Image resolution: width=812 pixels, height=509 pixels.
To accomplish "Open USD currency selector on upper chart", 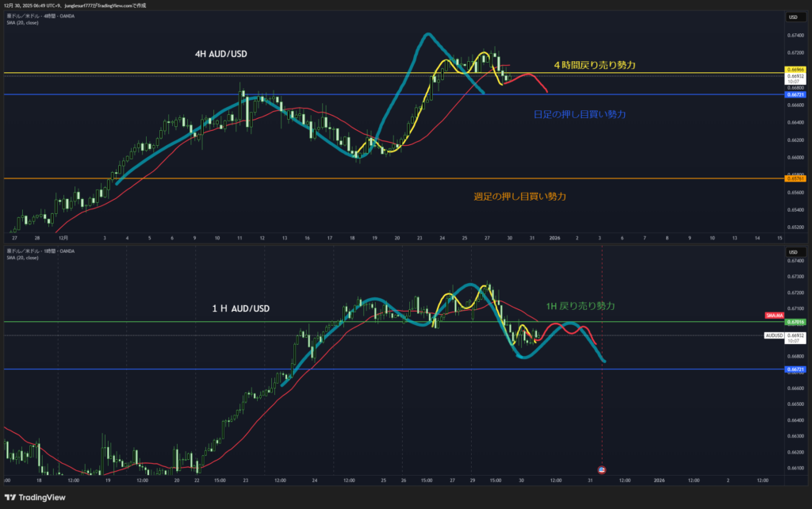I will [x=791, y=17].
